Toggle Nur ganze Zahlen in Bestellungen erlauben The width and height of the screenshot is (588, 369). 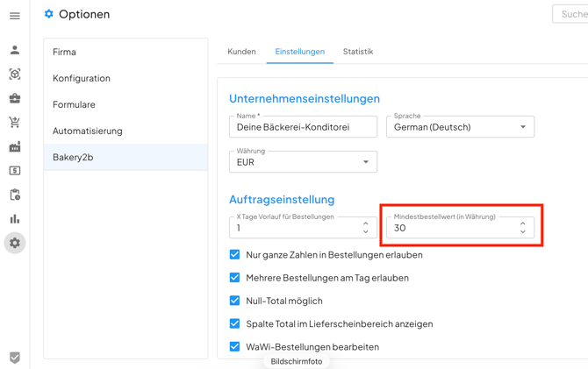pos(234,255)
